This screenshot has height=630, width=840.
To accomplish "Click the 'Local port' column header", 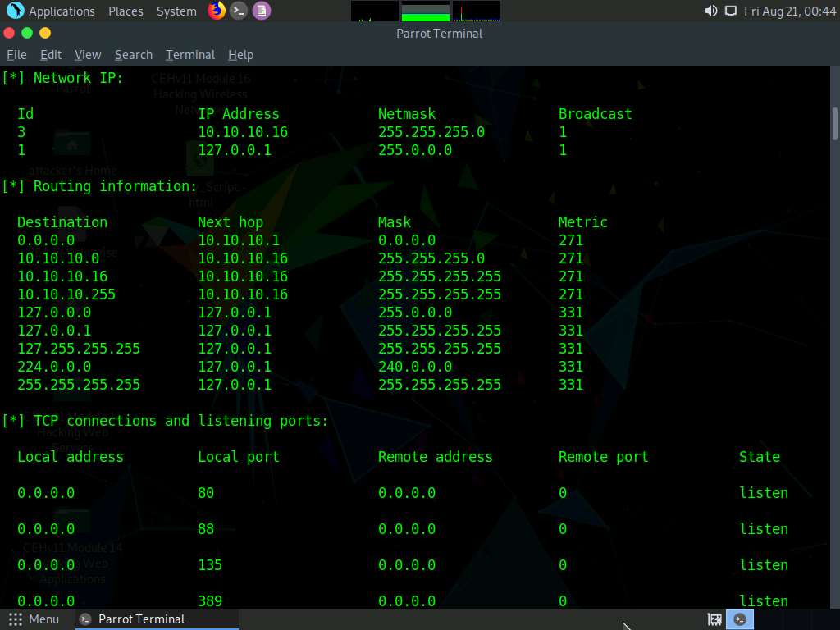I will click(239, 457).
